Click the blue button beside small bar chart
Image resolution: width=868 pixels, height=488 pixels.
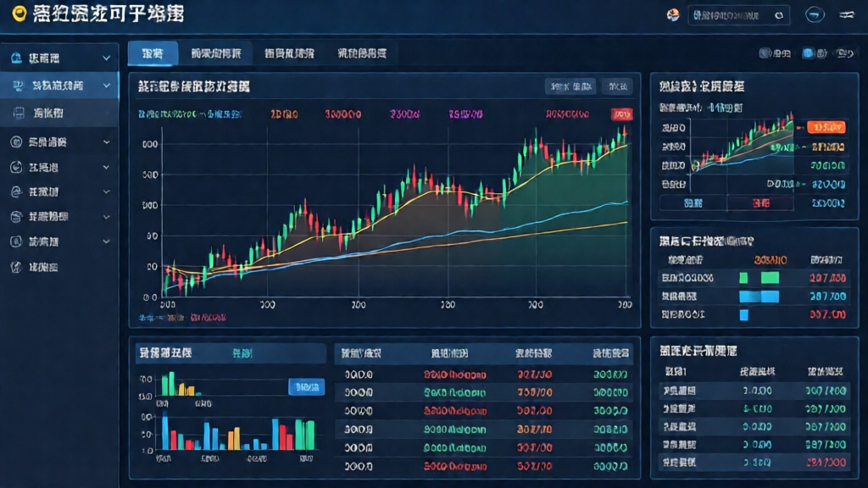(x=306, y=386)
